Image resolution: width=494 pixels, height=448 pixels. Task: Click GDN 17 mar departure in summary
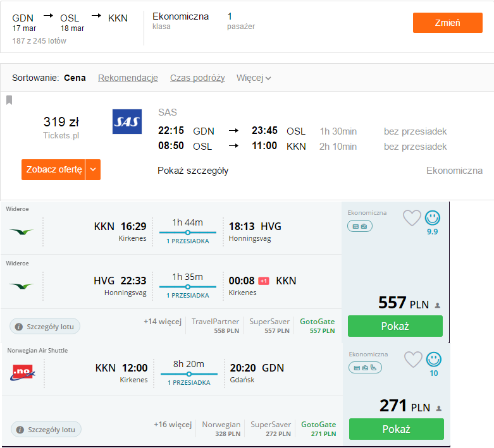tap(24, 23)
